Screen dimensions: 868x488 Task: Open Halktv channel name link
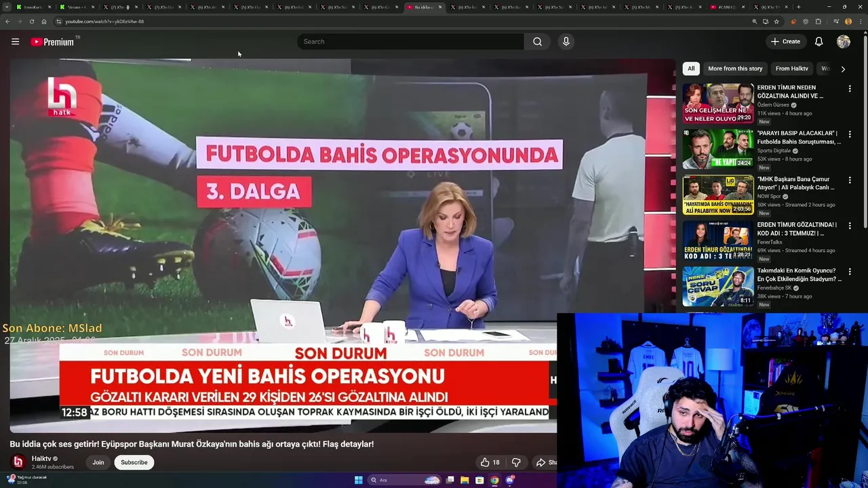tap(41, 458)
